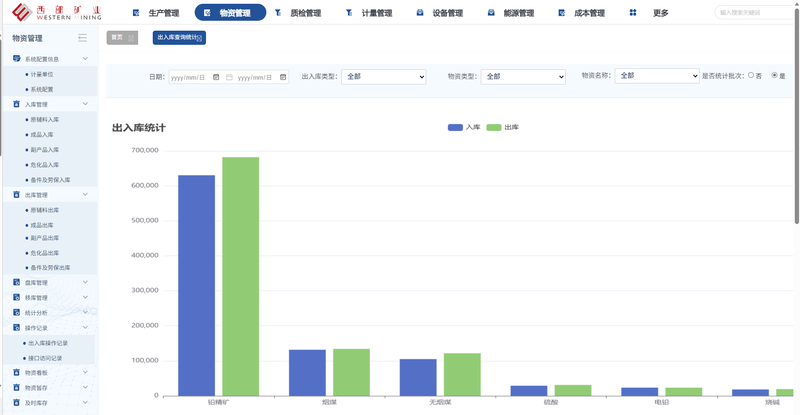This screenshot has height=415, width=800.
Task: Click the 成本管理 menu icon
Action: 562,13
